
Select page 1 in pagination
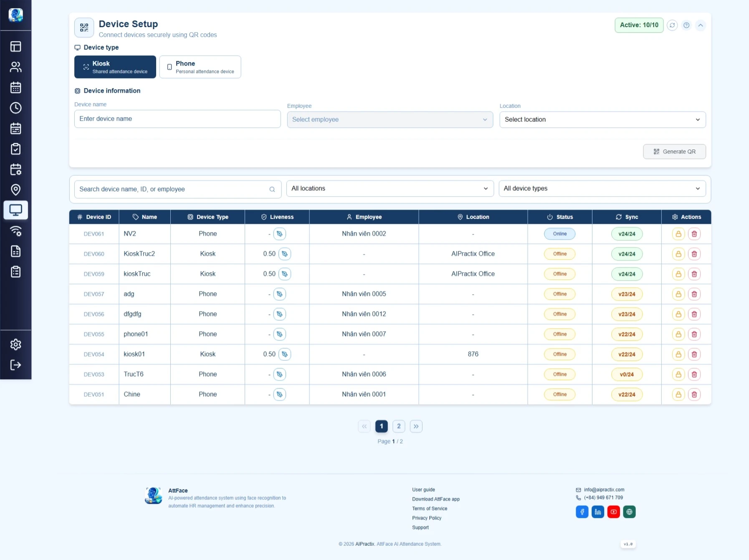click(x=382, y=426)
